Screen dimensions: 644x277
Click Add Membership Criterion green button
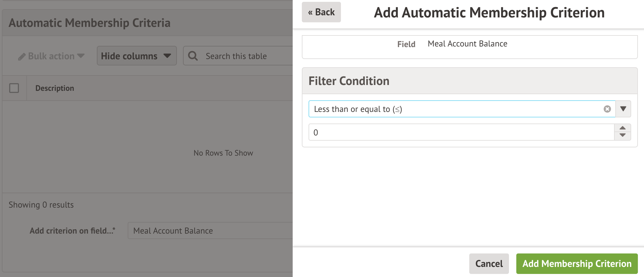(577, 264)
